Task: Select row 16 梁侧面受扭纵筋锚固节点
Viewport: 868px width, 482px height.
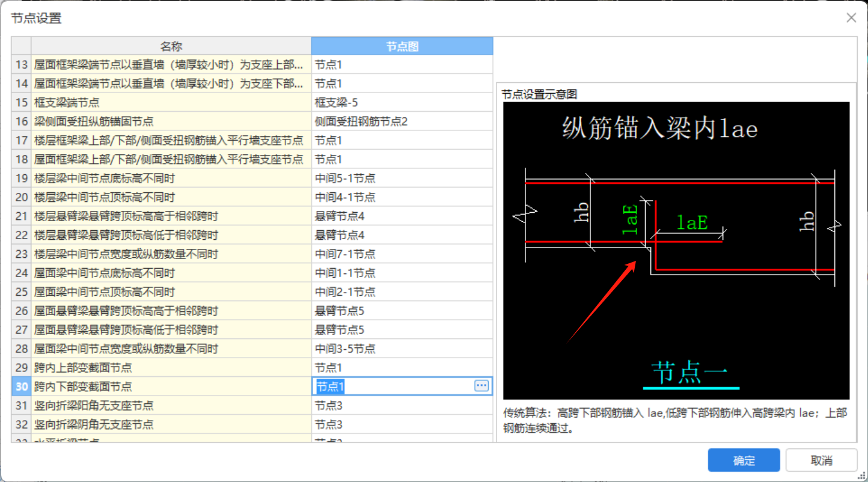Action: tap(171, 121)
